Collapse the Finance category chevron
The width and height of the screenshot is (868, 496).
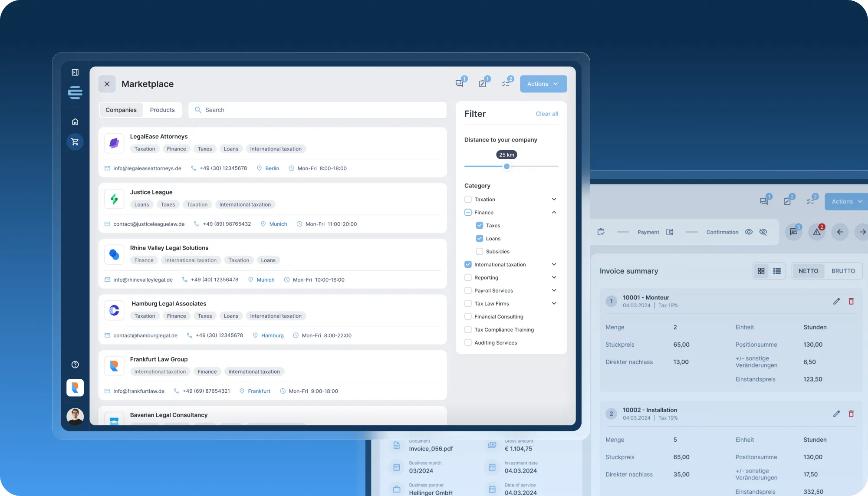click(x=554, y=212)
